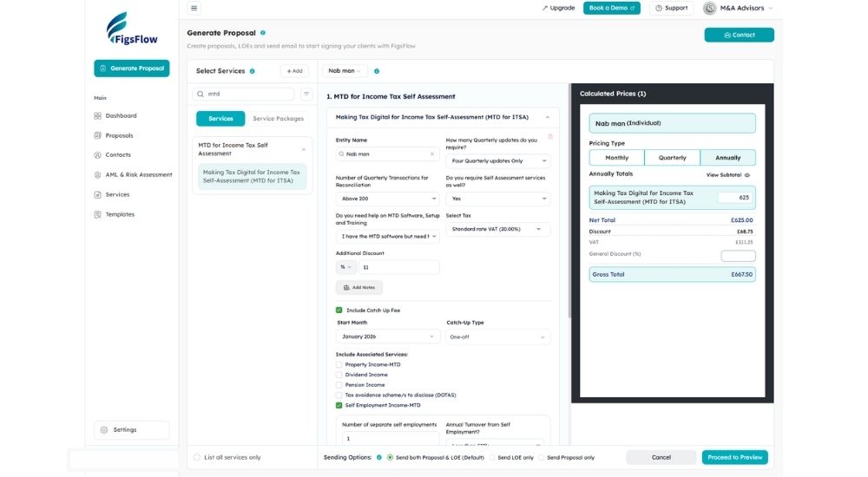
Task: Click the Upgrade arrow icon
Action: (x=545, y=8)
